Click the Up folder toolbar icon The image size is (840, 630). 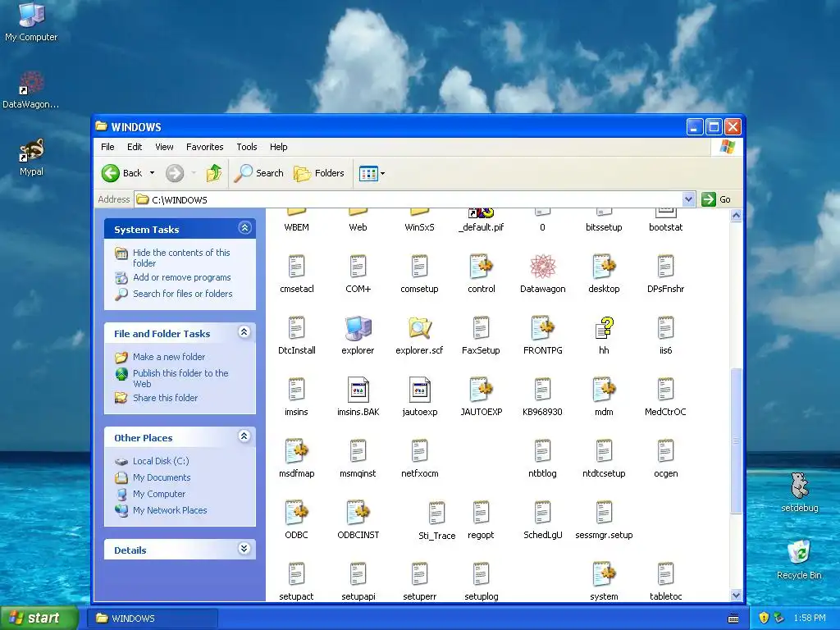(214, 173)
